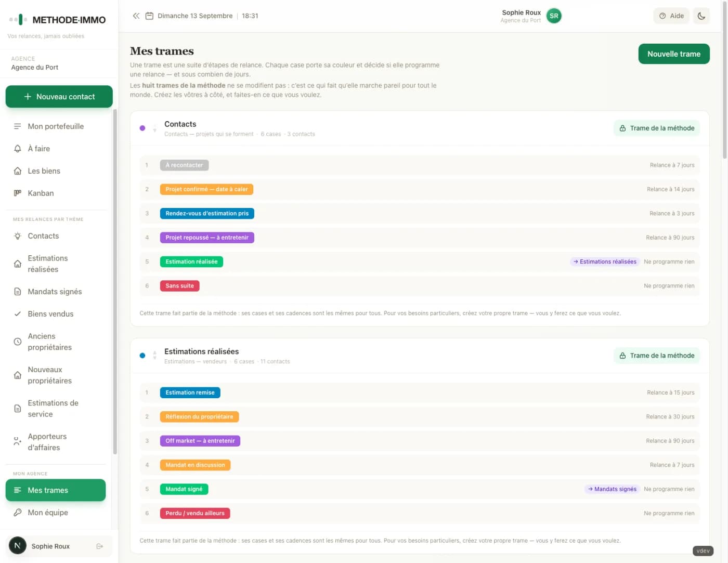Click the blue color dot of Estimations réalisées trame
This screenshot has width=728, height=563.
pos(142,356)
